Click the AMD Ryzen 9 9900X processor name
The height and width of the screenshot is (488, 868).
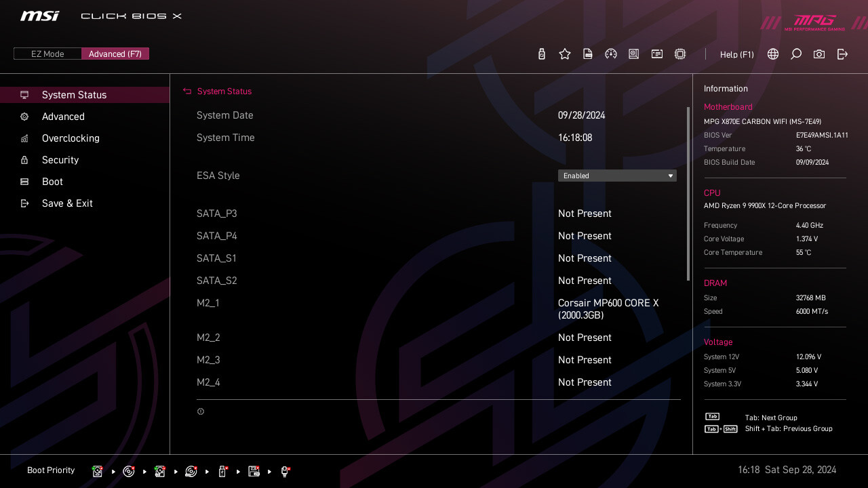tap(765, 206)
